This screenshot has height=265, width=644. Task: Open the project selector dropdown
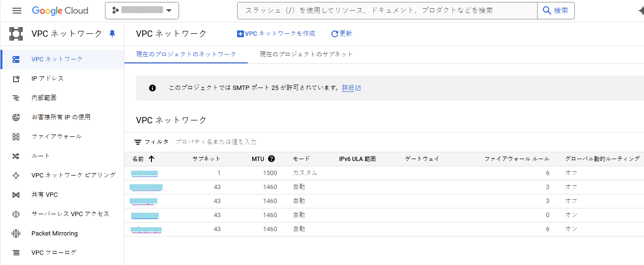[x=142, y=10]
